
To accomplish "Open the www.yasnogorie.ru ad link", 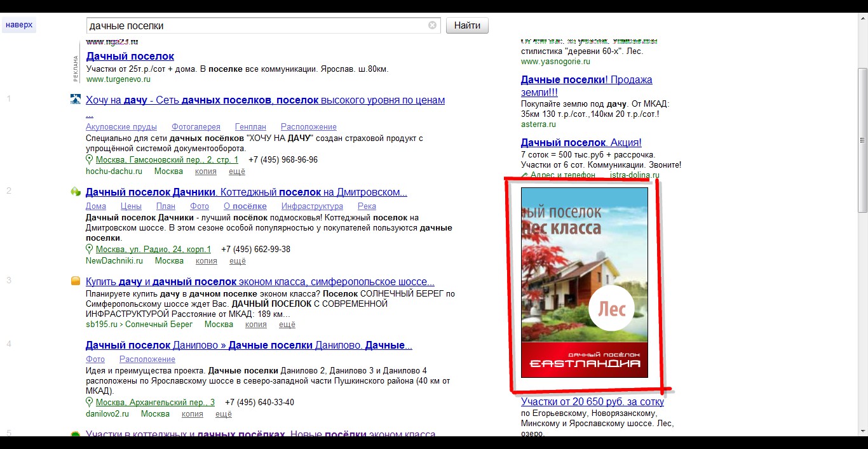I will (555, 62).
